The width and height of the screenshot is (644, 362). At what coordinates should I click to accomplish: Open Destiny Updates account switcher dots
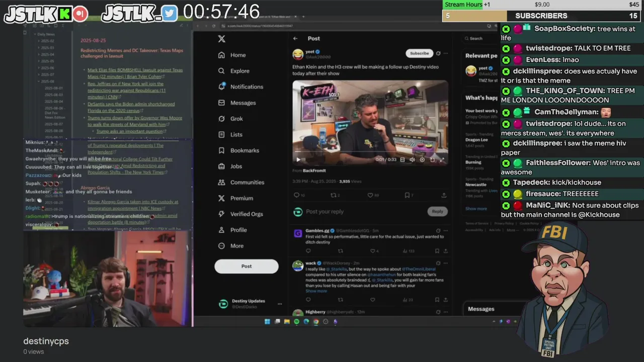click(x=280, y=304)
